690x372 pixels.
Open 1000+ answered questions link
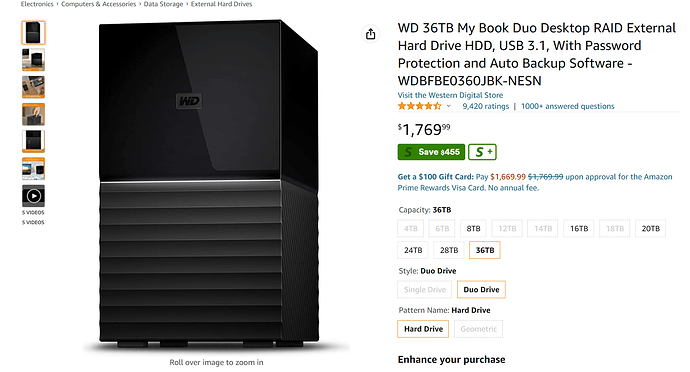[x=568, y=106]
